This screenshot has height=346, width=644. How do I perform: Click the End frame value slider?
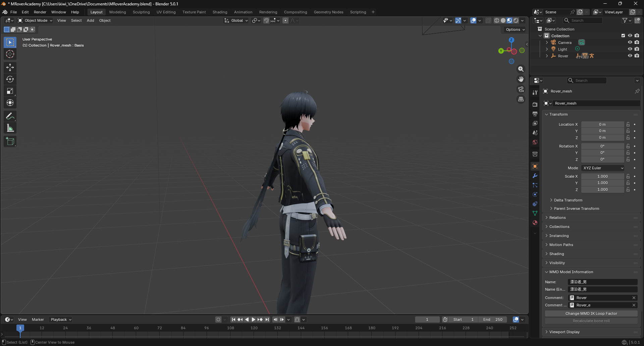point(493,320)
